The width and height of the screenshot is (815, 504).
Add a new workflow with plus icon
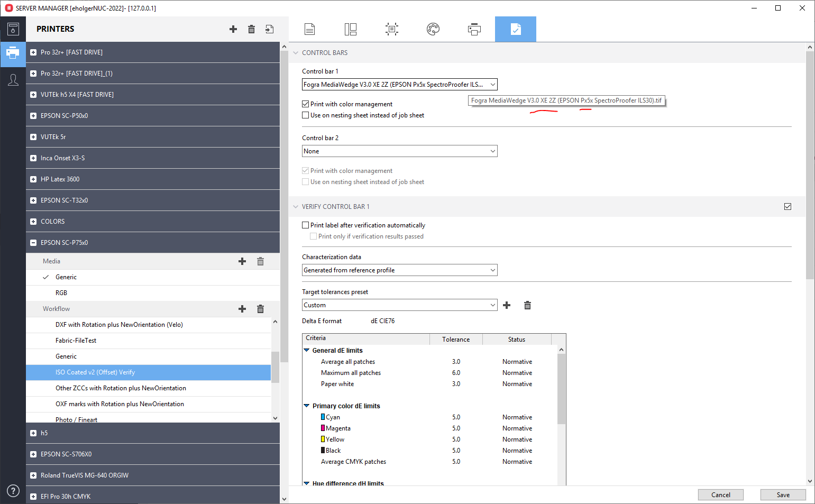click(x=242, y=309)
